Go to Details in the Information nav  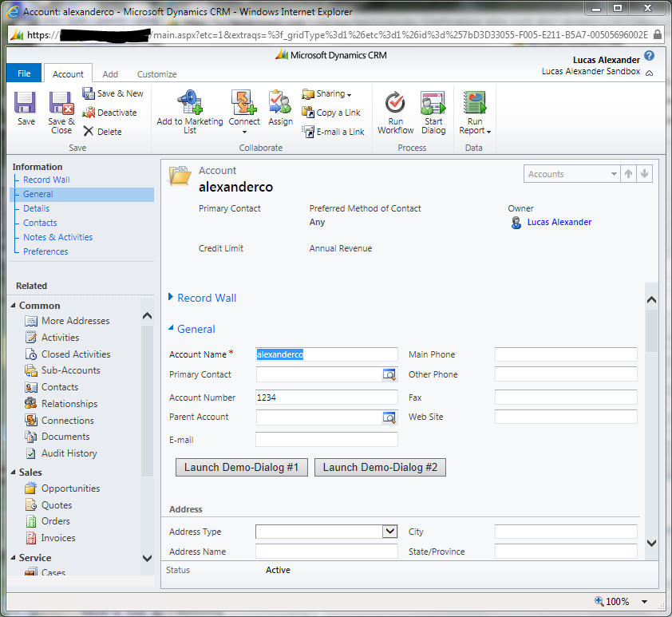click(37, 208)
